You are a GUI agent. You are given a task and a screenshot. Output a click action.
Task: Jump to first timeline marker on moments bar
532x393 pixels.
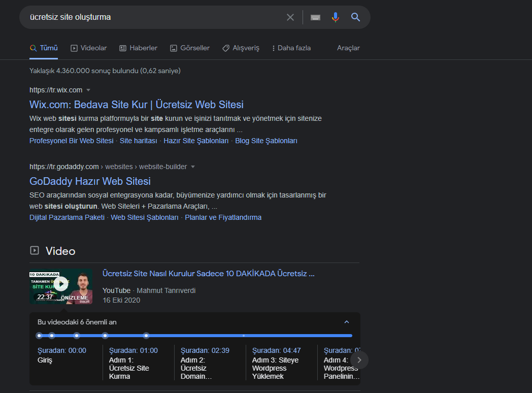tap(40, 336)
